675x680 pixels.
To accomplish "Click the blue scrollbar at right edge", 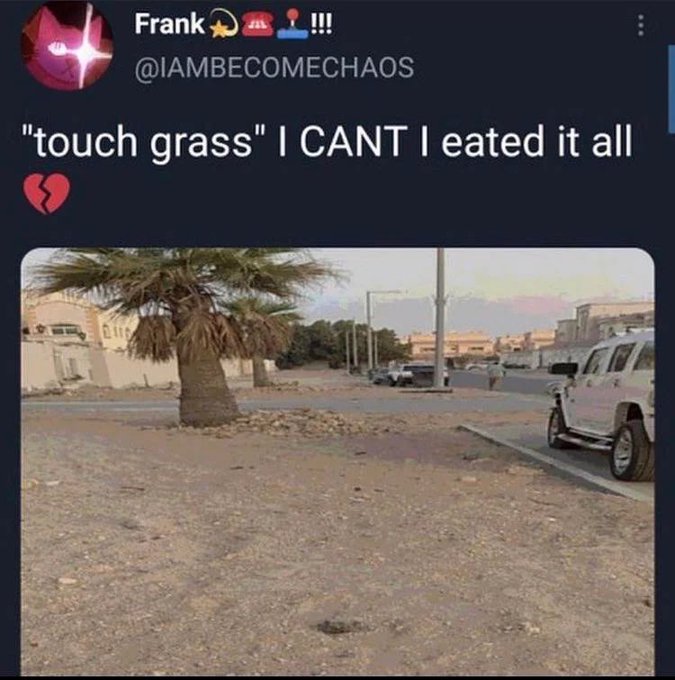I will 671,89.
